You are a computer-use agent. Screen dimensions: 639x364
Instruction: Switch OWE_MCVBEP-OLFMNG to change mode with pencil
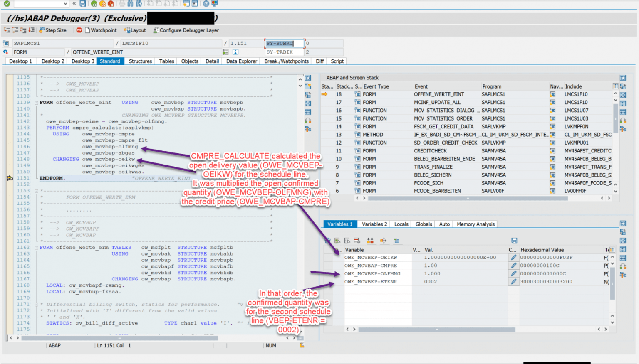(514, 273)
